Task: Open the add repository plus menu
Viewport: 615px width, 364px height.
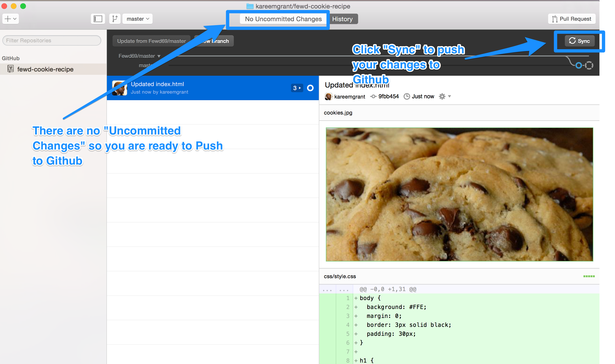Action: pos(10,19)
